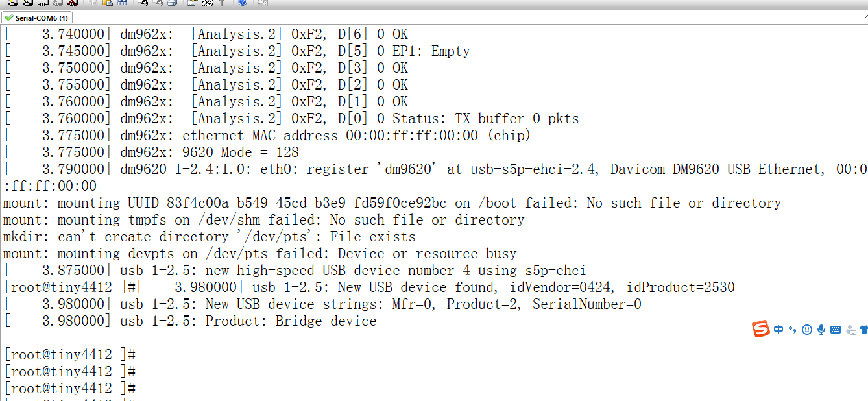The width and height of the screenshot is (868, 401).
Task: Select the Serial-COM6 (1) session tab
Action: coord(38,18)
